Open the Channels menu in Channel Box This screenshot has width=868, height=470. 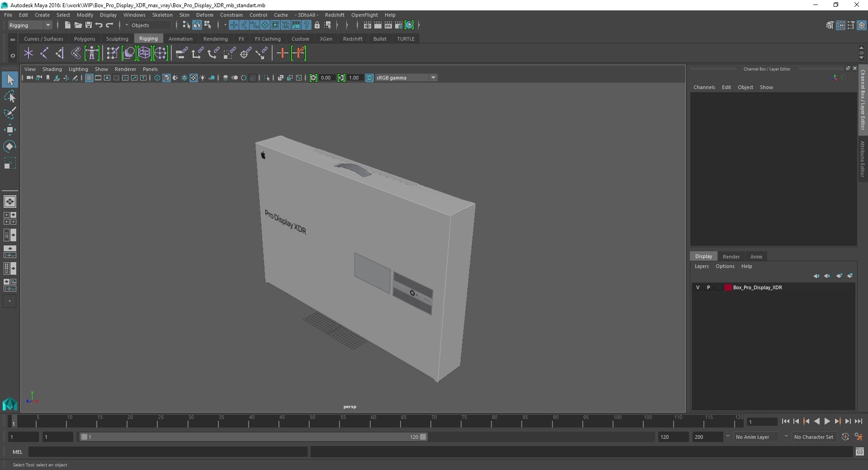704,87
